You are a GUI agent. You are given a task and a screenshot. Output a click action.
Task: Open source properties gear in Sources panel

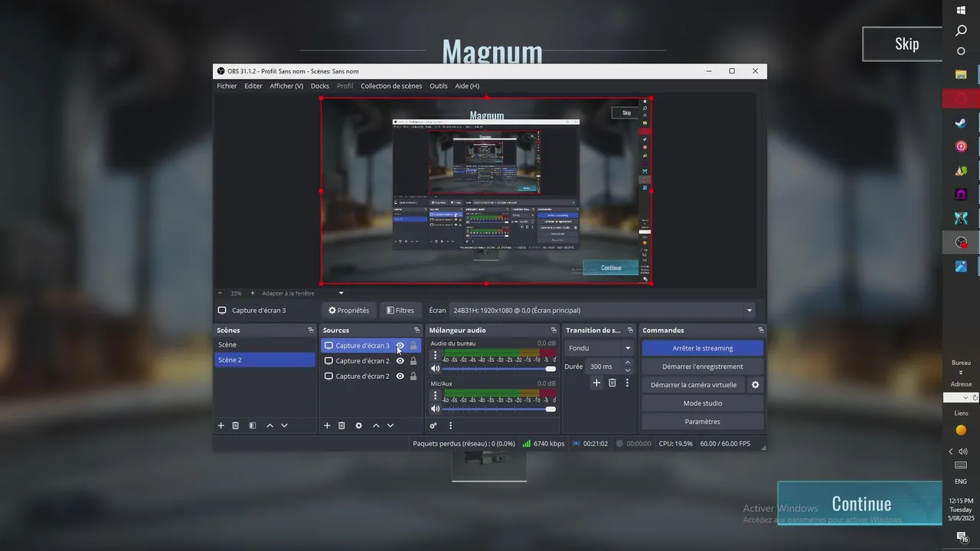(x=358, y=425)
